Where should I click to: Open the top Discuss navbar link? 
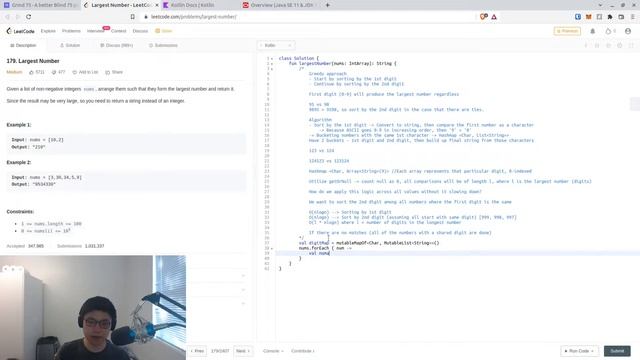click(140, 31)
